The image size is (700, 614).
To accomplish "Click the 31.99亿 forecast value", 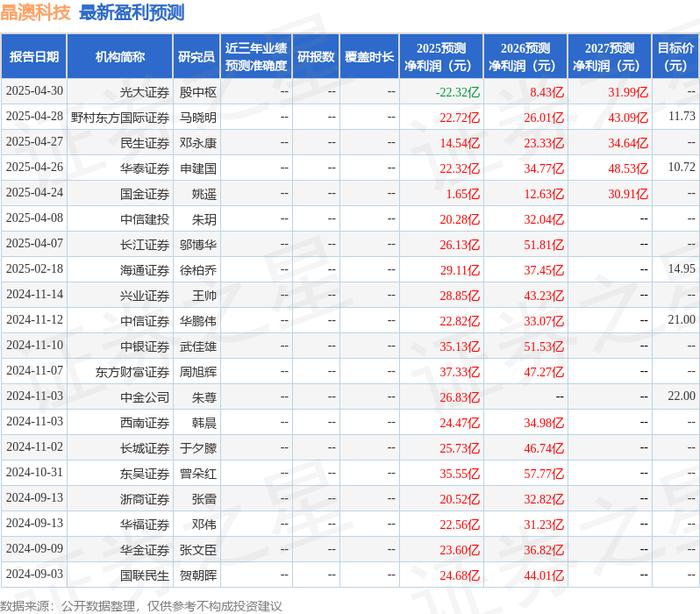I will pyautogui.click(x=628, y=92).
